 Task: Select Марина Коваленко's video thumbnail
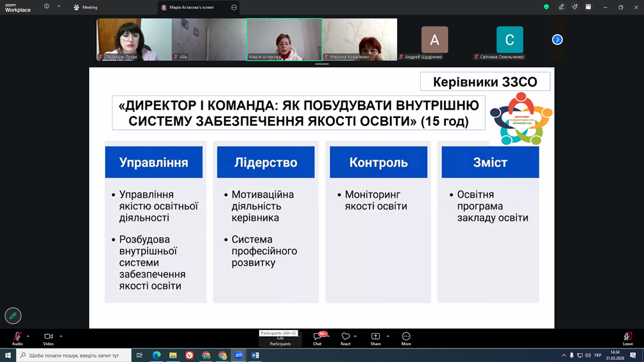click(x=360, y=39)
